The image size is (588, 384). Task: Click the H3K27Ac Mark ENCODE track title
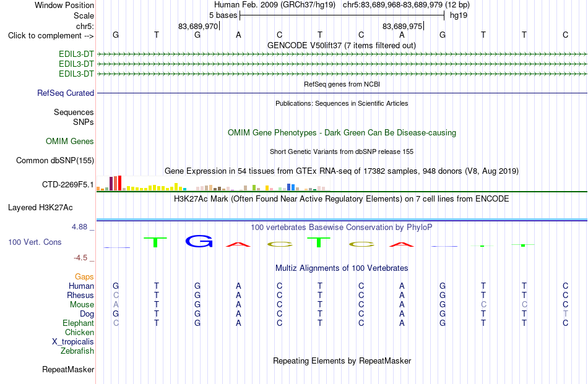point(342,199)
